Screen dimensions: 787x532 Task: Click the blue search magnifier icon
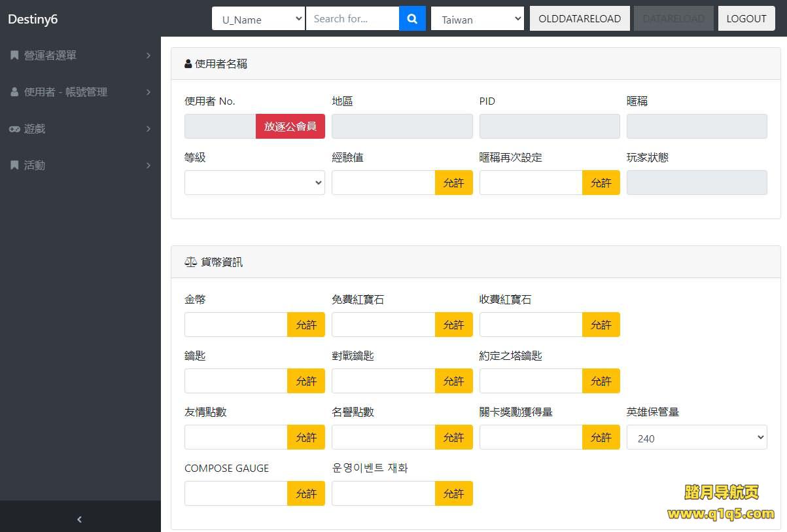pos(412,19)
